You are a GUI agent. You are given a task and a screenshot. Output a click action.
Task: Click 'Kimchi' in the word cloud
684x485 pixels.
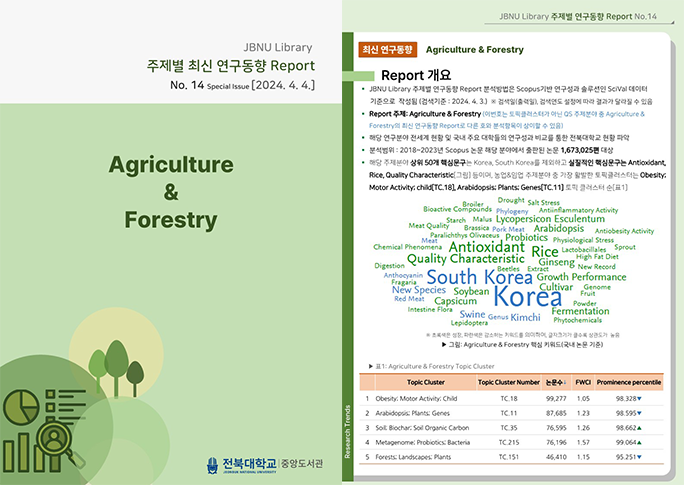tap(525, 317)
